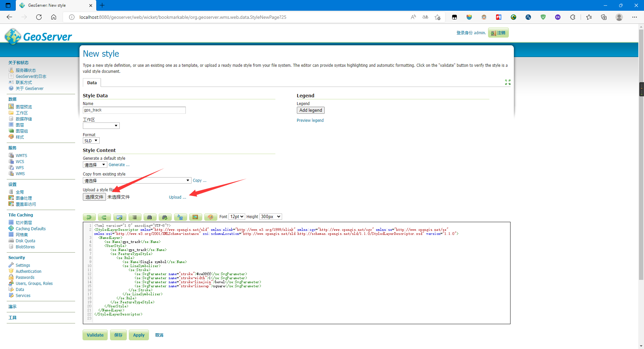Click the Reformat code toolbar icon

(135, 217)
